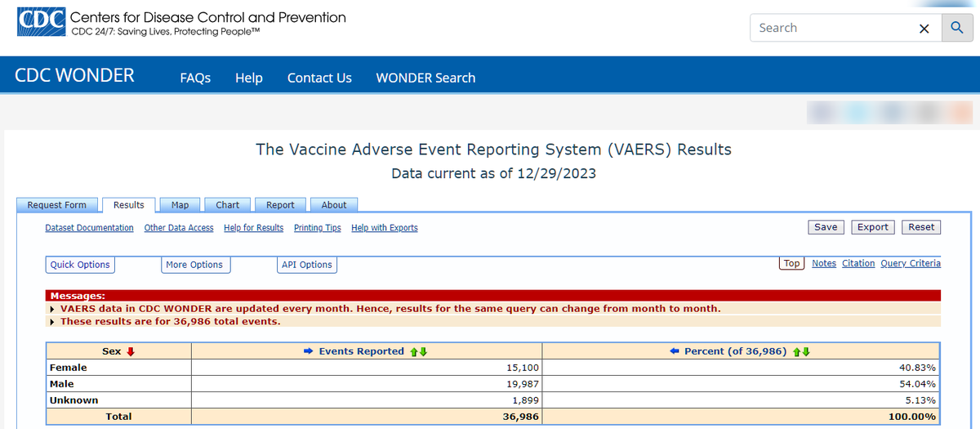Screen dimensions: 980x429
Task: Click the Reset button
Action: click(x=921, y=227)
